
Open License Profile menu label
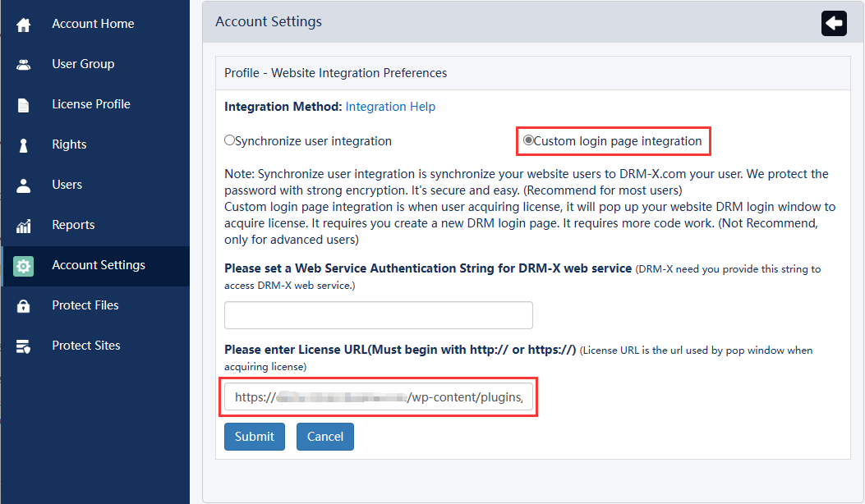[91, 104]
